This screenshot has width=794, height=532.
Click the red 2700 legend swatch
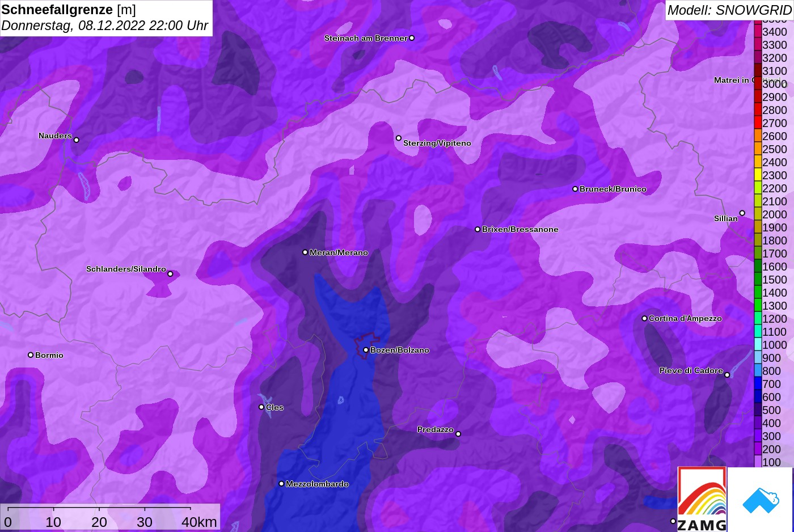758,123
